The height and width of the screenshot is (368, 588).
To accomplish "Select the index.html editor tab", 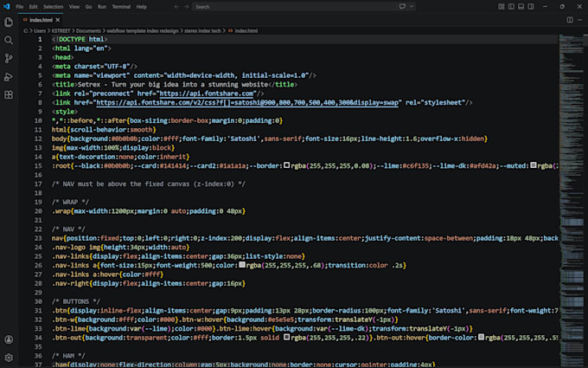I will tap(41, 20).
